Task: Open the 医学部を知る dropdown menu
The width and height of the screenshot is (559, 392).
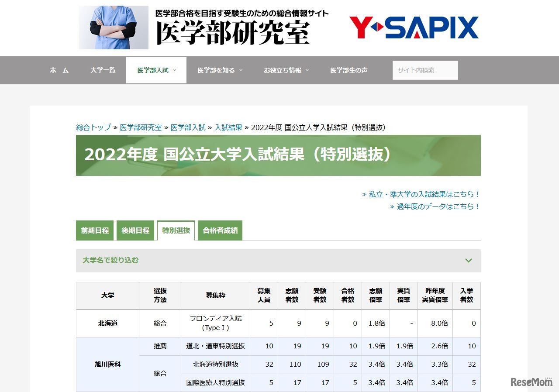Action: tap(216, 70)
